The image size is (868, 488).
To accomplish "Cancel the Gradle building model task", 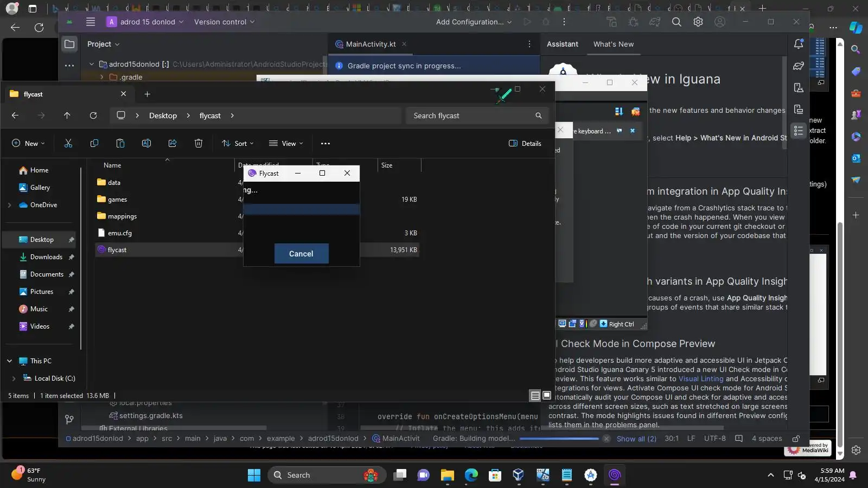I will click(607, 439).
